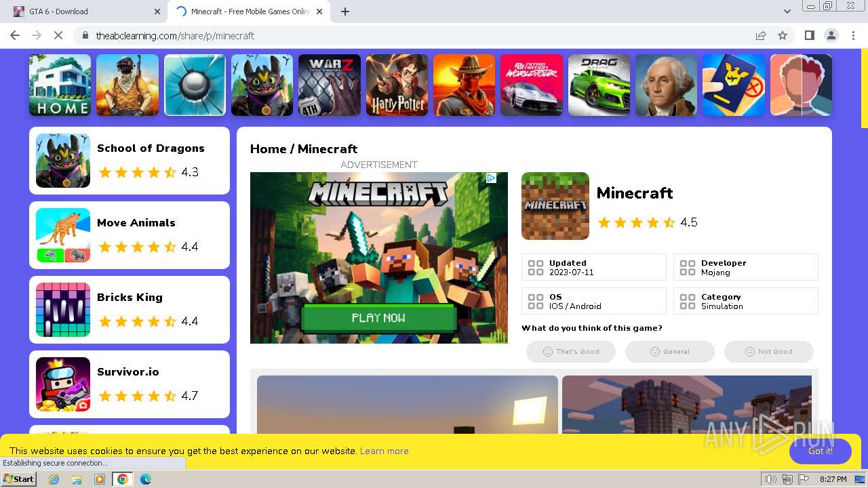868x488 pixels.
Task: Click the volume speaker tray icon
Action: click(x=770, y=479)
